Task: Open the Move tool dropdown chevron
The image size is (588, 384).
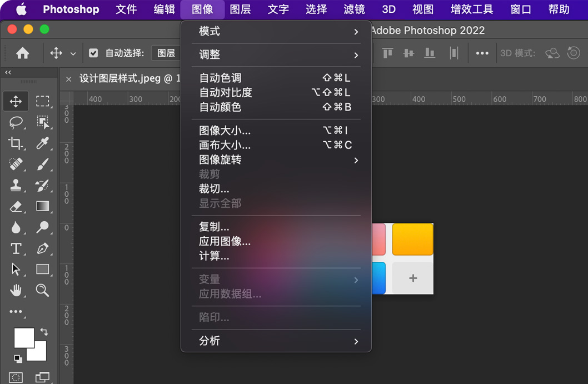Action: point(73,53)
